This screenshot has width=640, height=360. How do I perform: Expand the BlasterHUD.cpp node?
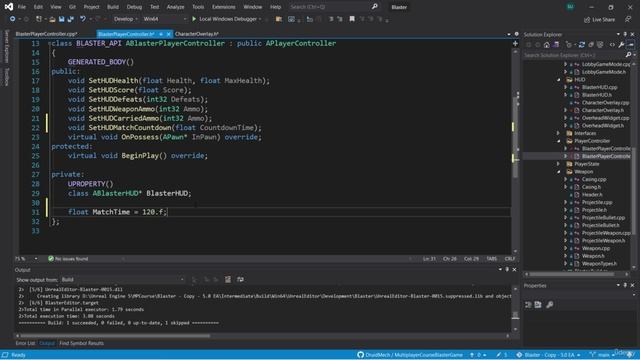(566, 87)
